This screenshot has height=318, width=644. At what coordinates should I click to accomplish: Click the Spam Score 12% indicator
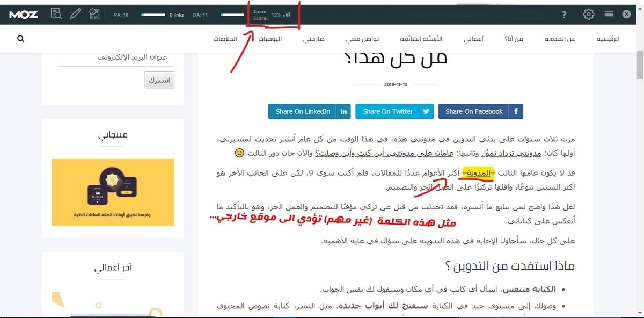pos(272,15)
